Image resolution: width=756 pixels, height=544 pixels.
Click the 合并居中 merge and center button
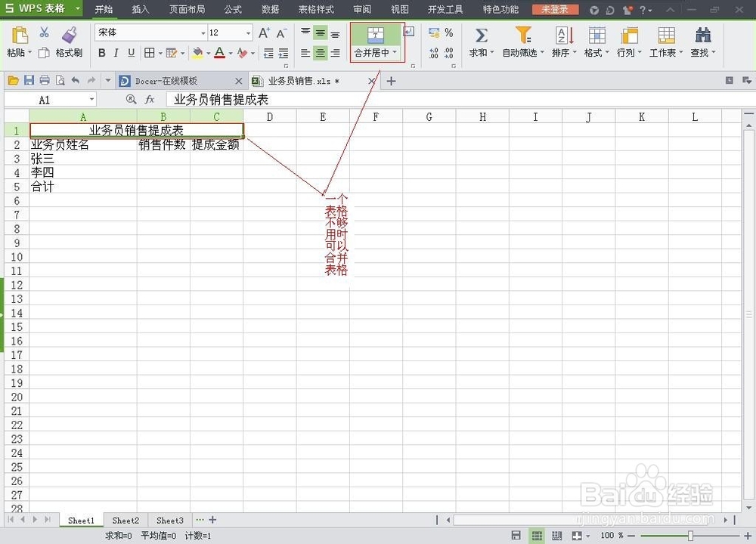[x=375, y=41]
